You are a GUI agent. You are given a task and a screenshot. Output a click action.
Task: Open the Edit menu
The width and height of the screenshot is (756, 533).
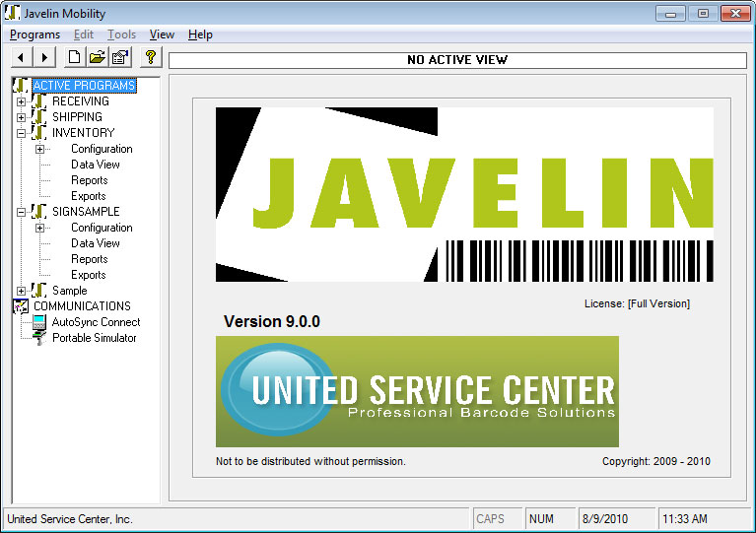point(84,34)
